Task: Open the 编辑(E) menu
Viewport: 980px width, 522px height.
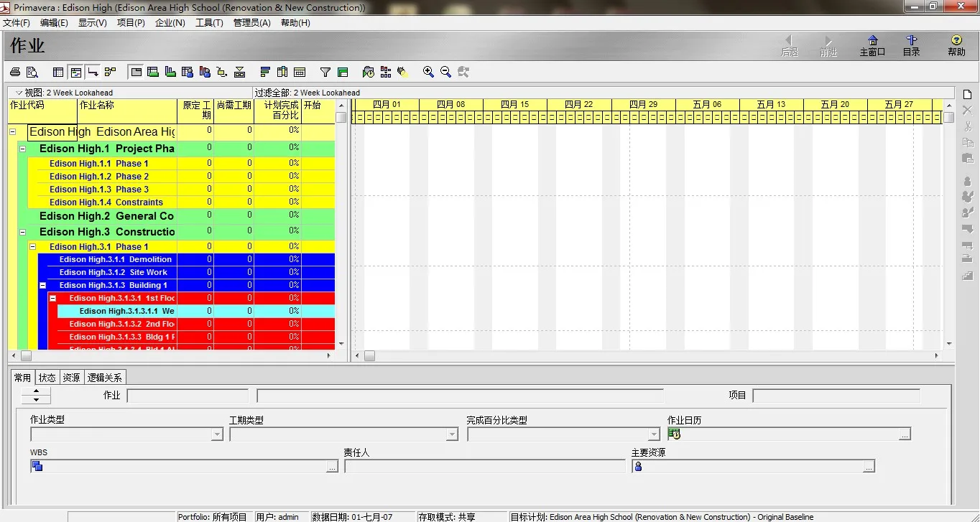Action: pyautogui.click(x=54, y=23)
